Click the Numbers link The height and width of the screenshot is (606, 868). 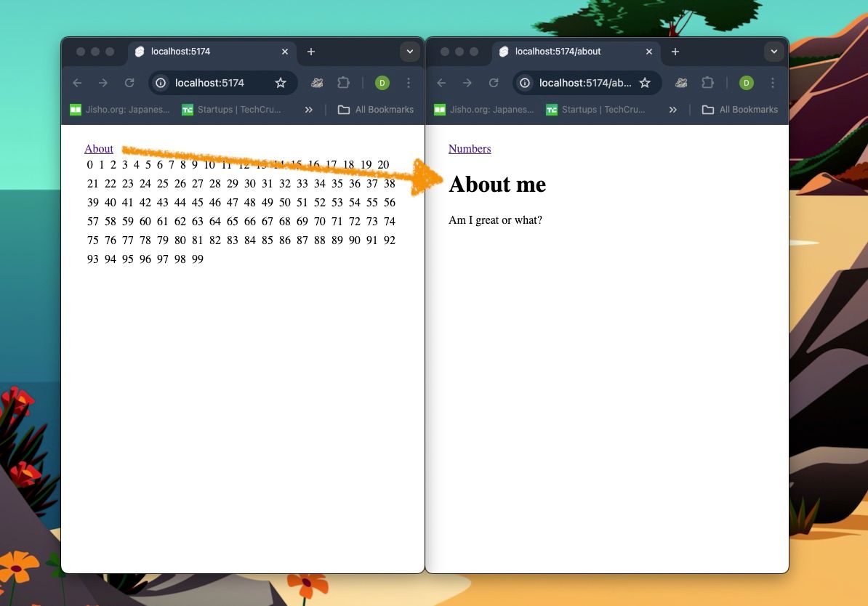coord(470,149)
